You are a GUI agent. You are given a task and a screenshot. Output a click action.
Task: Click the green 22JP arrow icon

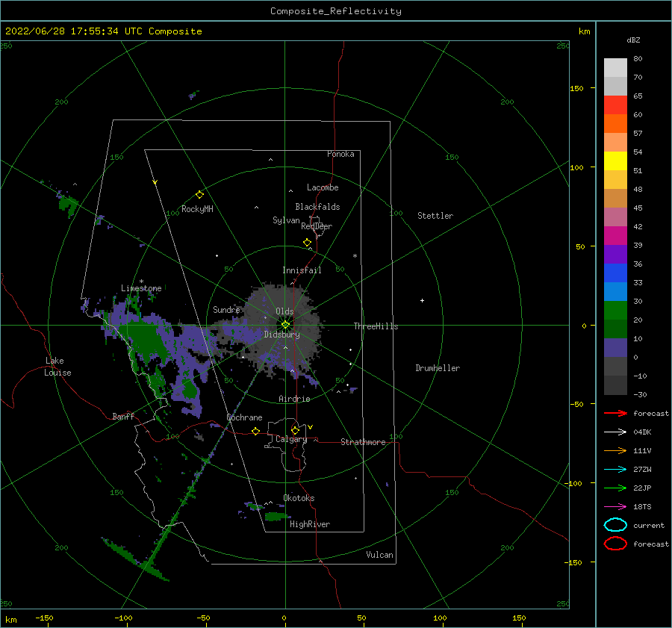[x=615, y=488]
